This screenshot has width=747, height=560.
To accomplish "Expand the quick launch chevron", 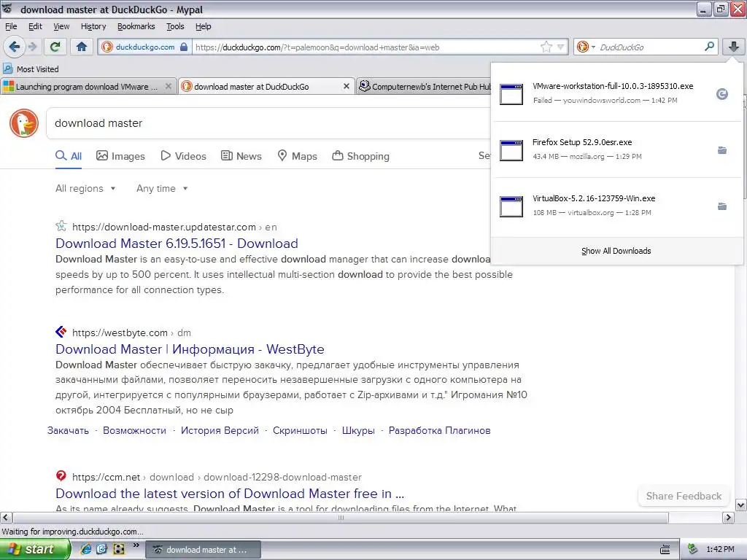I will point(136,545).
